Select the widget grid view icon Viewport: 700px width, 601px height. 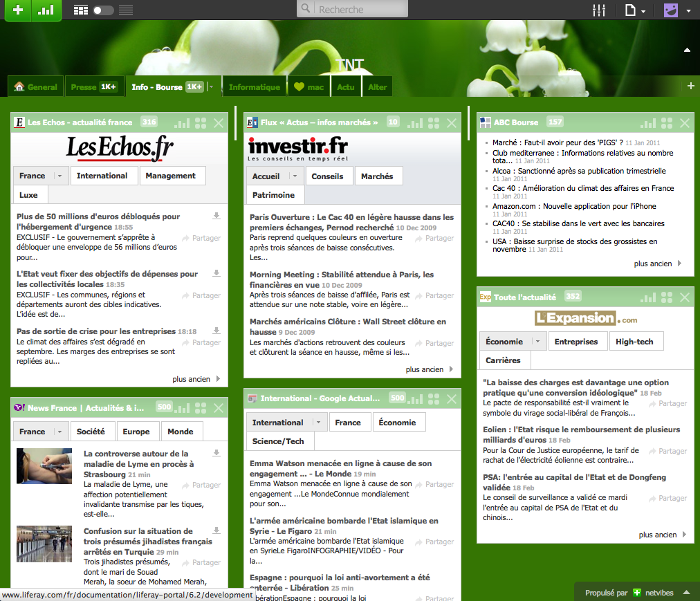click(x=80, y=10)
